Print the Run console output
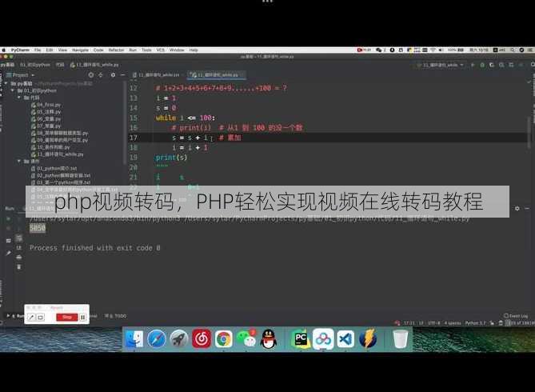This screenshot has height=392, width=535. coord(18,257)
